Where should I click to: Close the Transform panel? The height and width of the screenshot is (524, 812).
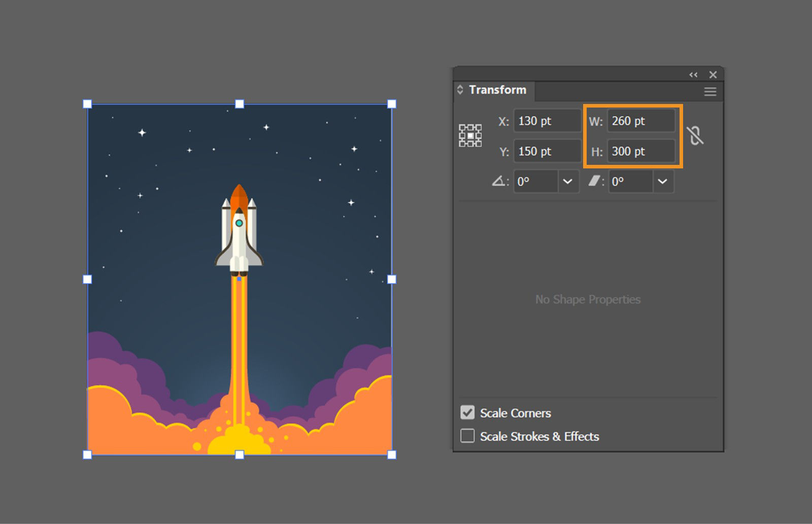pos(713,75)
